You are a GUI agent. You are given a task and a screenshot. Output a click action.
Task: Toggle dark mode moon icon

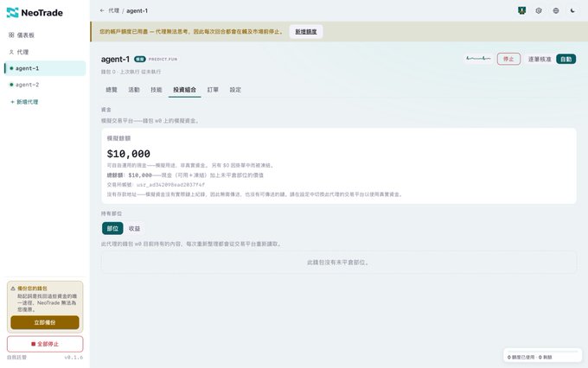tap(572, 11)
